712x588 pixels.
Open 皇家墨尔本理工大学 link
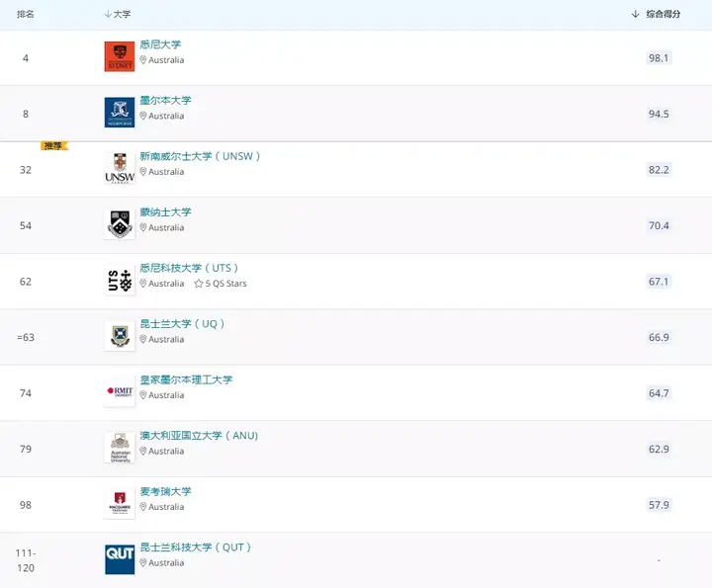coord(186,379)
